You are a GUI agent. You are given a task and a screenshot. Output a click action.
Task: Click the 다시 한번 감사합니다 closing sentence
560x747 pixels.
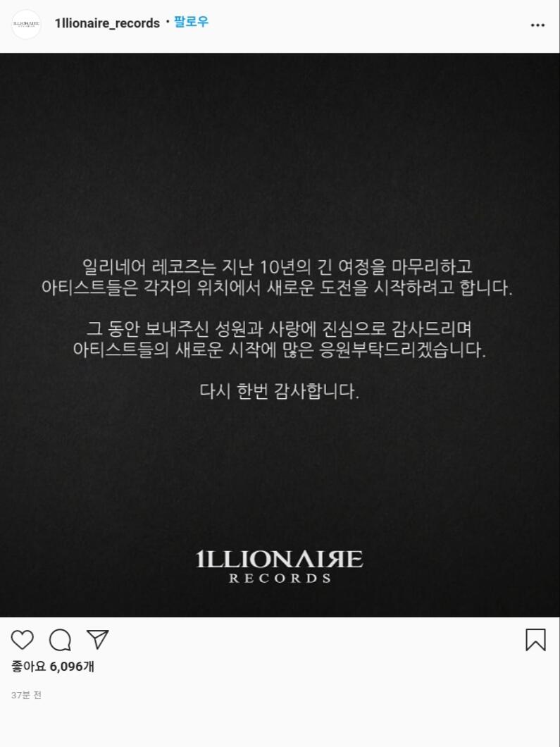click(x=279, y=392)
